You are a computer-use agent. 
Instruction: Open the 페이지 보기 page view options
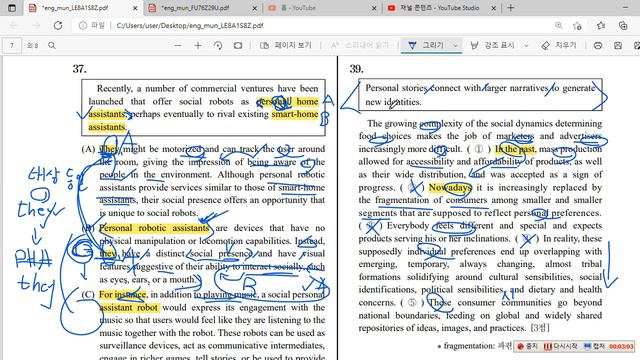tap(286, 45)
